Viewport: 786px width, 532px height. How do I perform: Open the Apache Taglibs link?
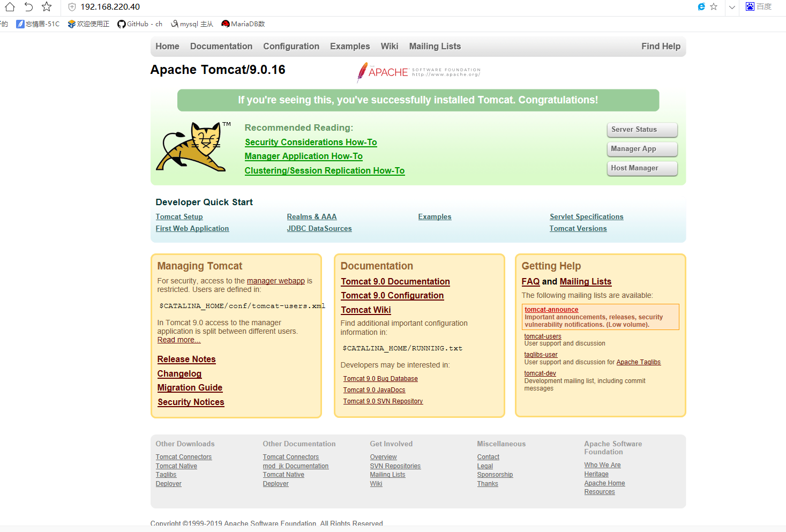(x=639, y=363)
